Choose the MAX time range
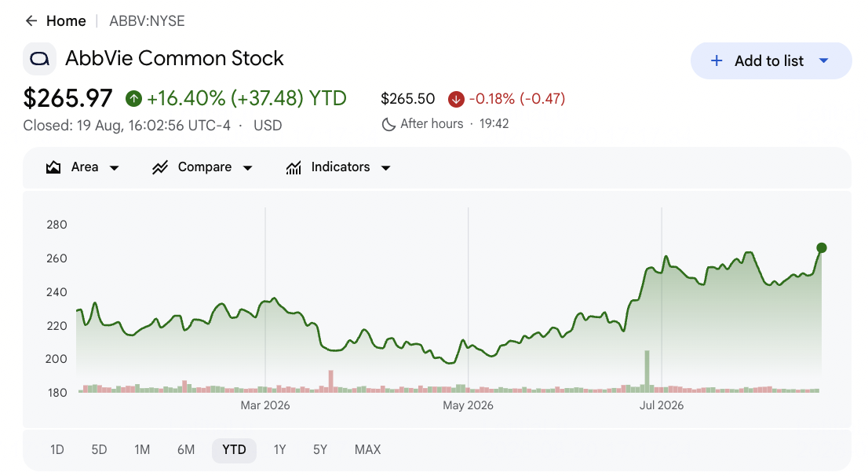 367,450
